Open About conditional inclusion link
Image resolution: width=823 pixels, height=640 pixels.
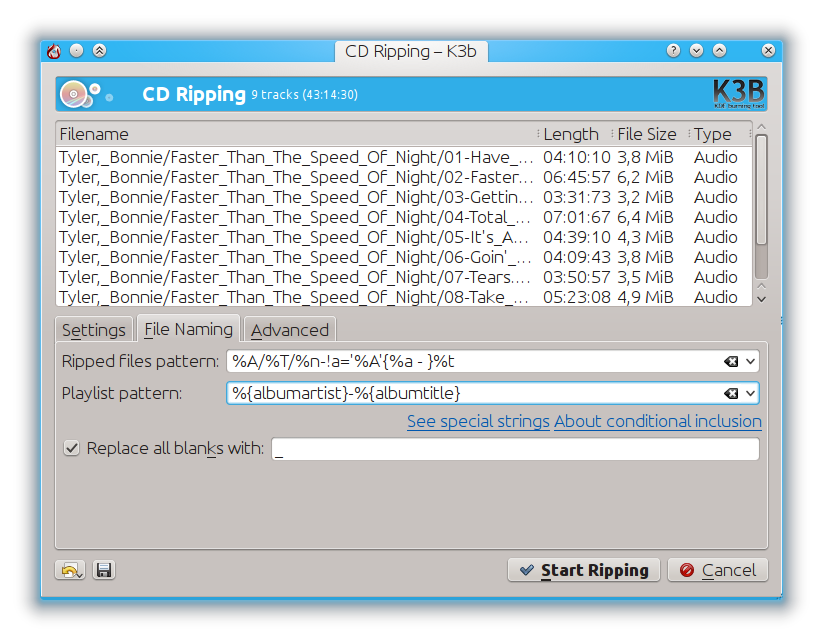pyautogui.click(x=658, y=421)
